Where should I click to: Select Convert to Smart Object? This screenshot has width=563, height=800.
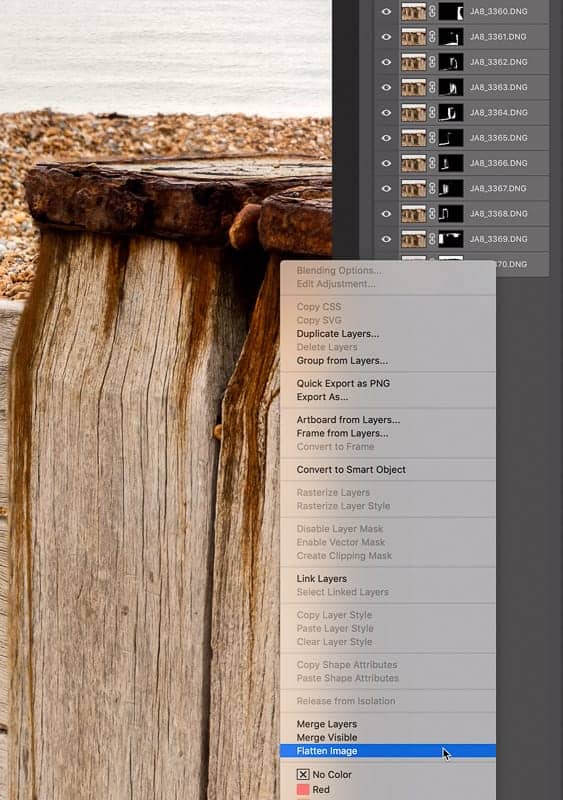351,469
